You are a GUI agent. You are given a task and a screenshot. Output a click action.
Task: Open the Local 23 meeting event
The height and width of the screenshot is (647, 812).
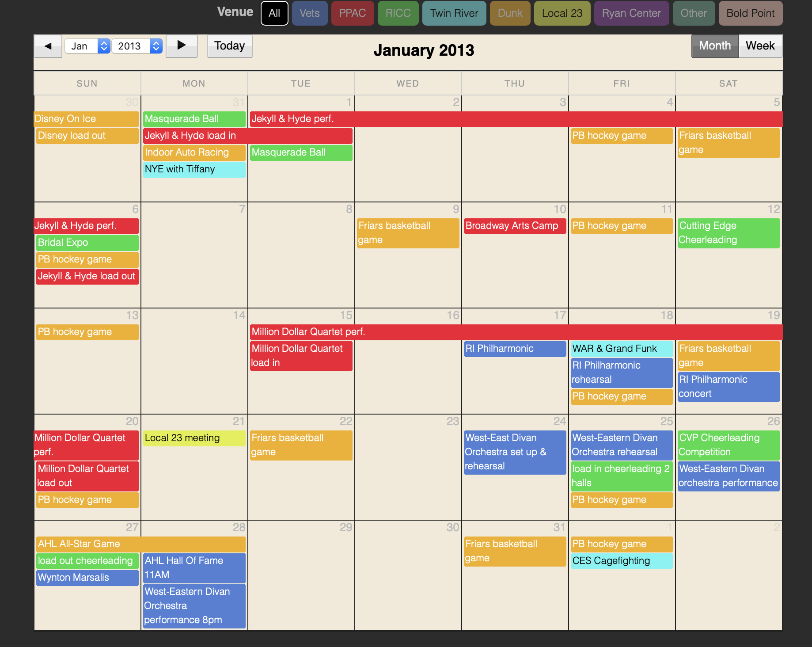point(194,438)
